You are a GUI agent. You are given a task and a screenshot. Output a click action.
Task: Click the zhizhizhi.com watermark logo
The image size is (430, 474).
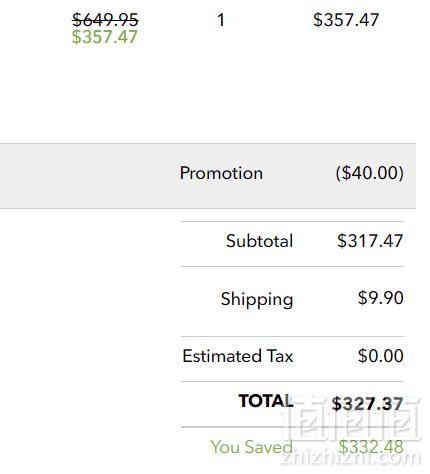tap(351, 430)
